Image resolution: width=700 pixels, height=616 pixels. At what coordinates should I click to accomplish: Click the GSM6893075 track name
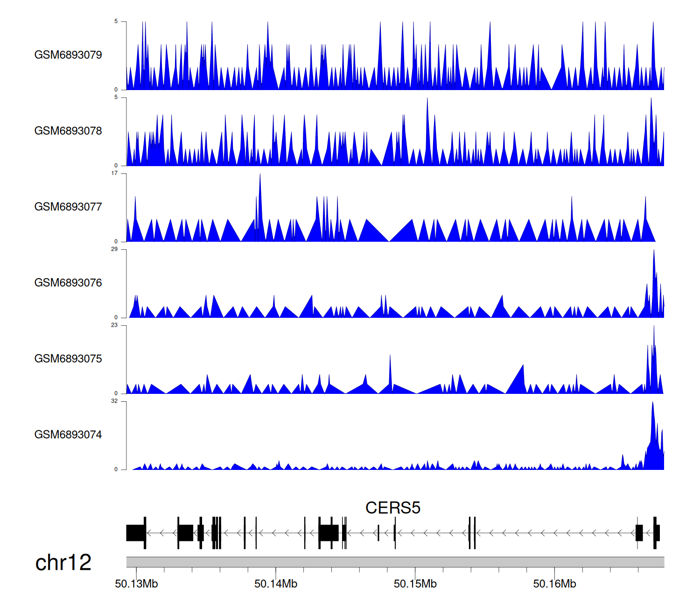[68, 359]
